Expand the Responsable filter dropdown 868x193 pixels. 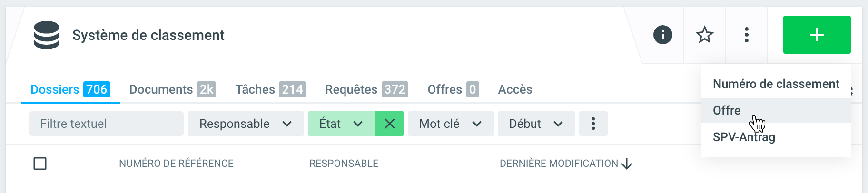click(x=246, y=124)
